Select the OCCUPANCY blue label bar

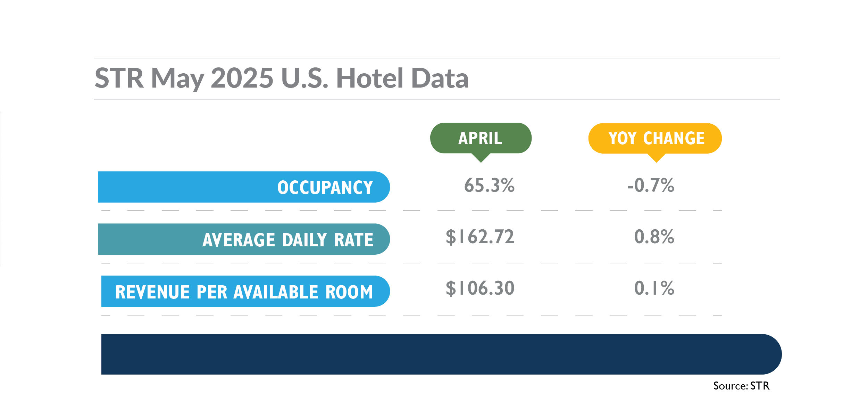pyautogui.click(x=244, y=187)
